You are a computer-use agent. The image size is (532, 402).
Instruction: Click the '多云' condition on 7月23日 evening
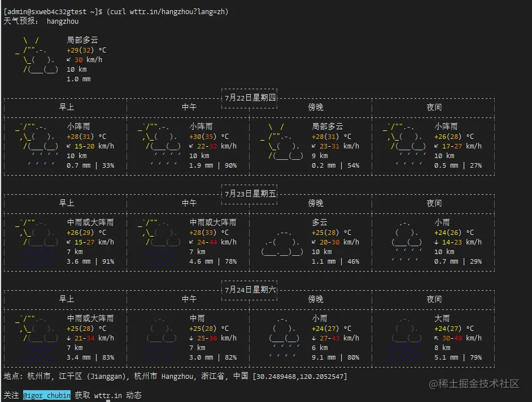pos(320,222)
